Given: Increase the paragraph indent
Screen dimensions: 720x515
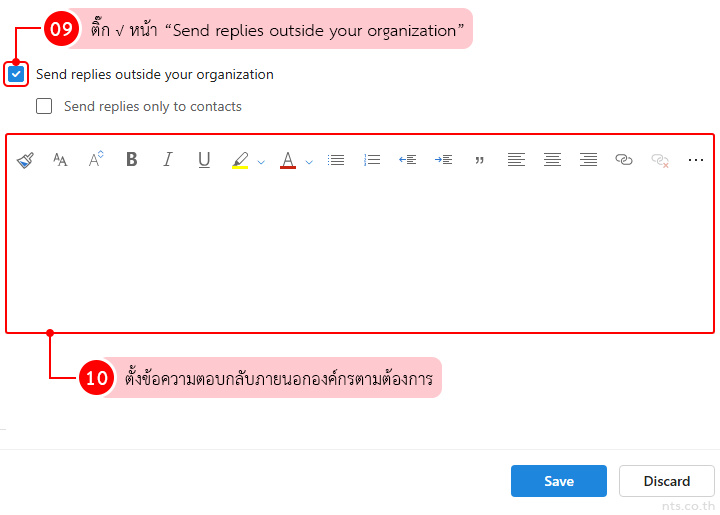Looking at the screenshot, I should [444, 160].
